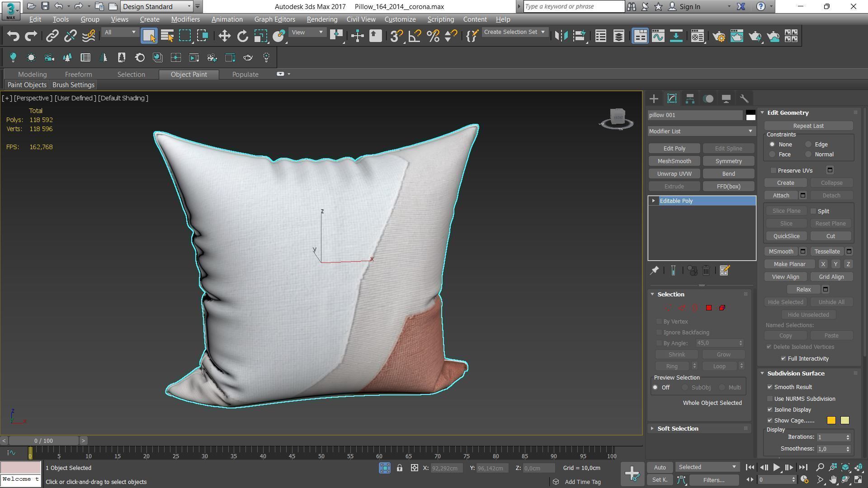Screen dimensions: 868x488
Task: Click the Mirror tool icon
Action: pos(561,36)
